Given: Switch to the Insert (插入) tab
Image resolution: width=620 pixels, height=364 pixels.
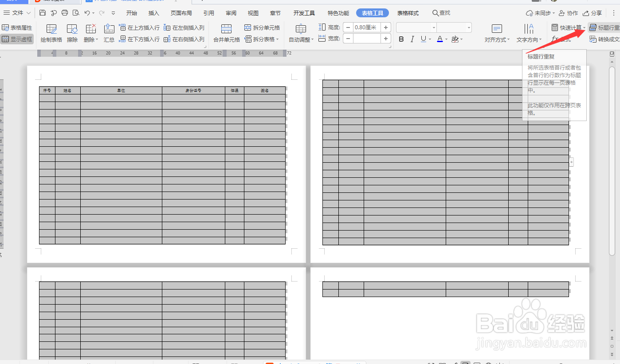Looking at the screenshot, I should coord(154,13).
